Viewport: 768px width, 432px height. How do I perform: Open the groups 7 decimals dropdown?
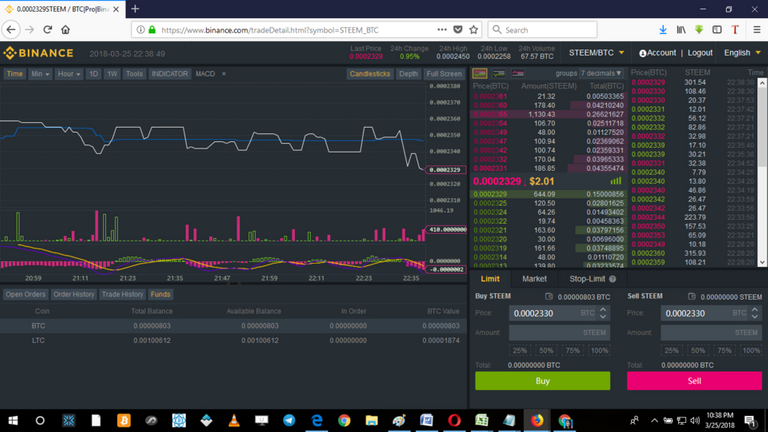pyautogui.click(x=601, y=73)
